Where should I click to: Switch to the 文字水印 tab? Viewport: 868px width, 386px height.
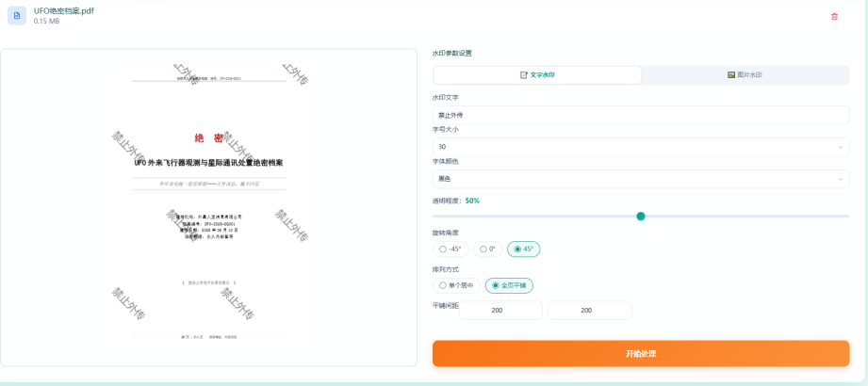coord(537,75)
